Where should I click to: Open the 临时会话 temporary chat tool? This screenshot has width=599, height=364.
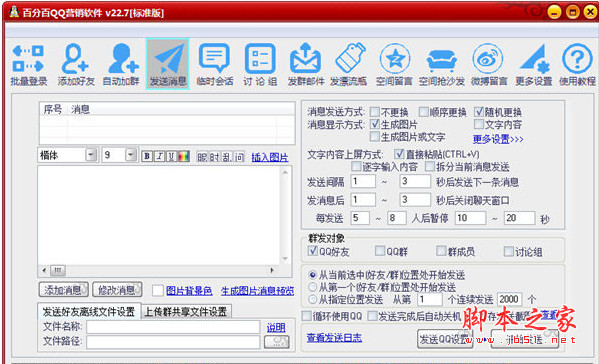[x=214, y=64]
